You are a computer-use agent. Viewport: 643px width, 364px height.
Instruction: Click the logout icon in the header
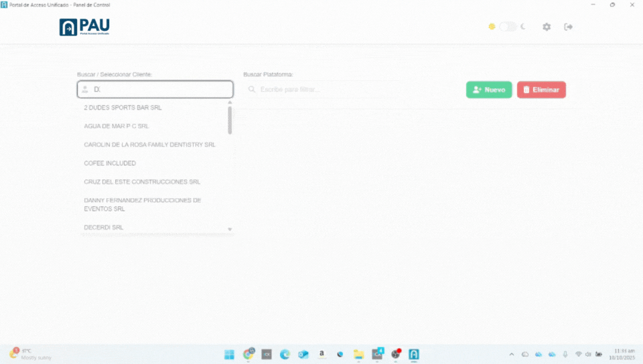point(569,27)
